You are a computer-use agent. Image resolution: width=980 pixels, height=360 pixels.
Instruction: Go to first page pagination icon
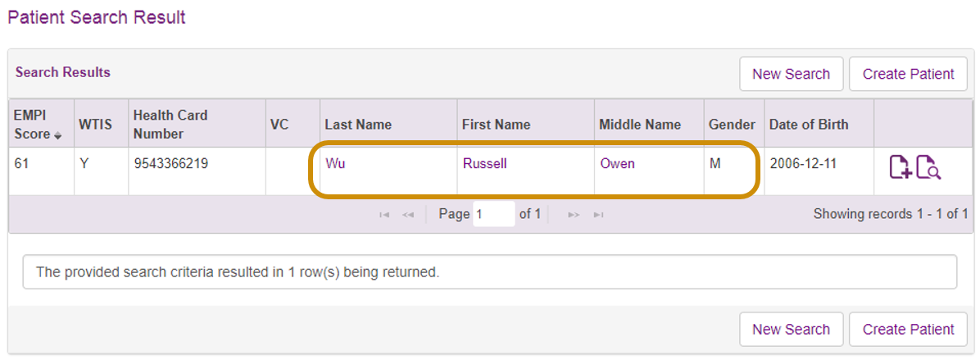(385, 215)
